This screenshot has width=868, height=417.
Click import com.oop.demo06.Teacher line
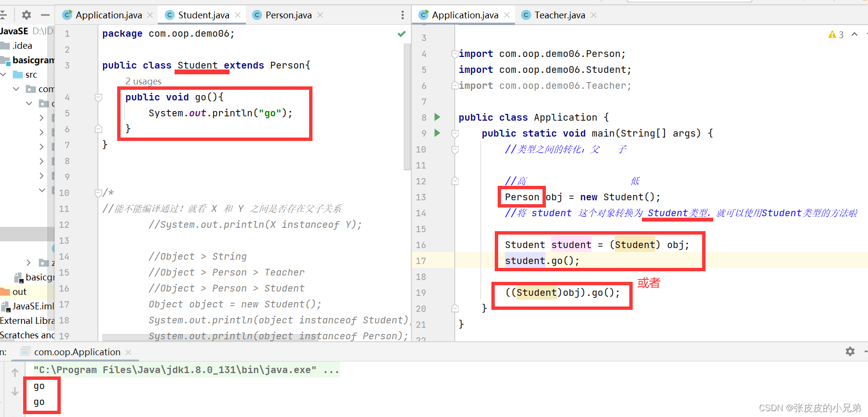tap(545, 85)
